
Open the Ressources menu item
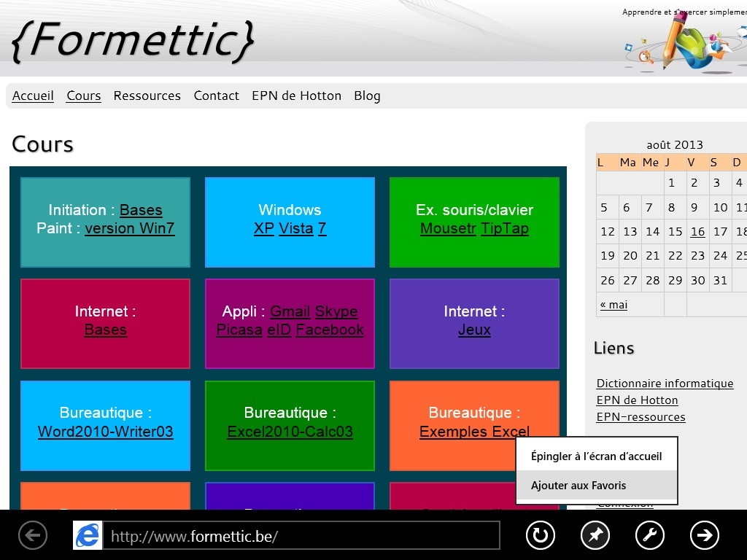147,96
